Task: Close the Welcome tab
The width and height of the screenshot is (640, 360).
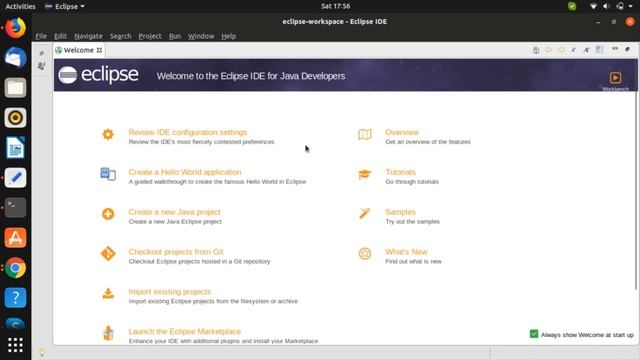Action: pos(99,50)
